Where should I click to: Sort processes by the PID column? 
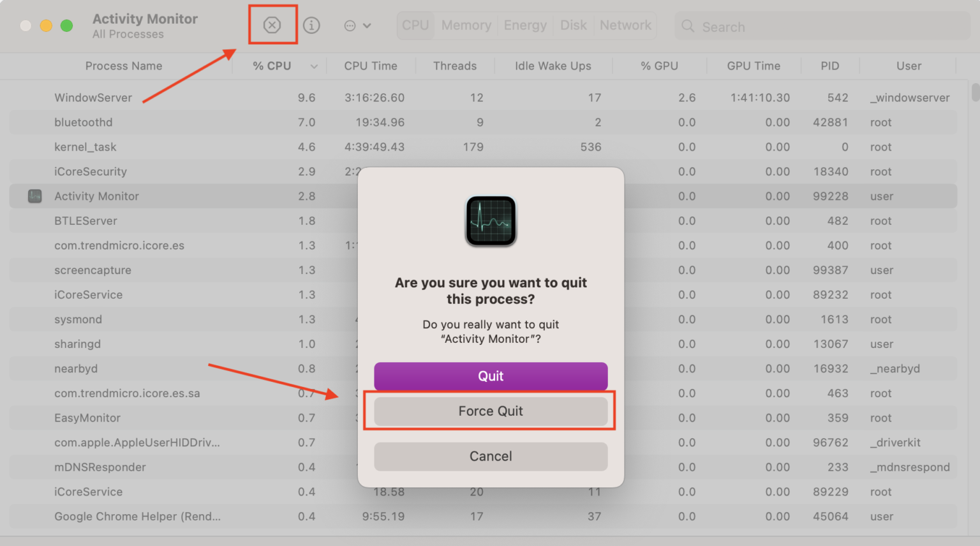click(x=830, y=66)
